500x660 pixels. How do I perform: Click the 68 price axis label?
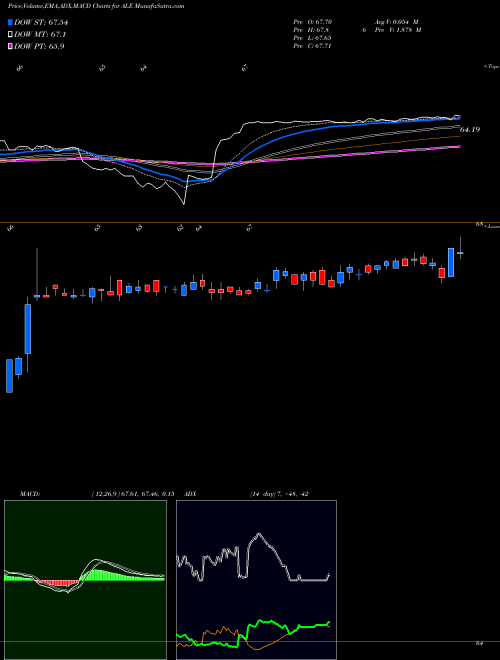(x=479, y=225)
